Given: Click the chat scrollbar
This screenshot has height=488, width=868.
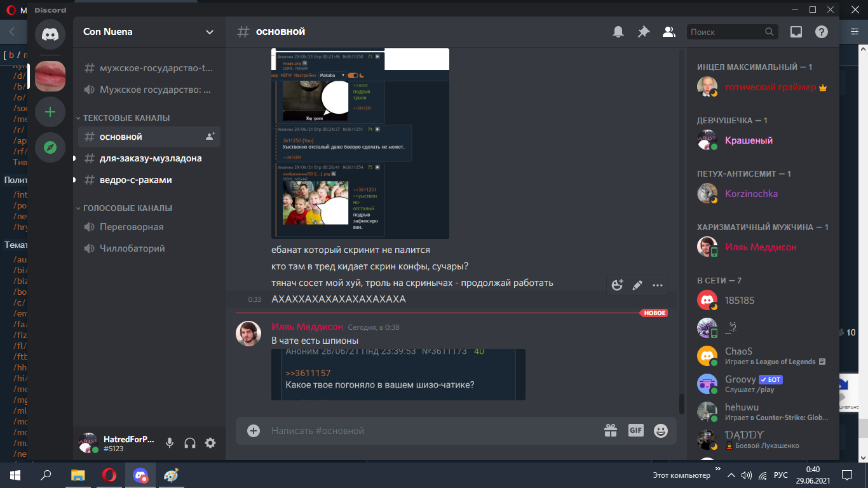Looking at the screenshot, I should (x=682, y=404).
